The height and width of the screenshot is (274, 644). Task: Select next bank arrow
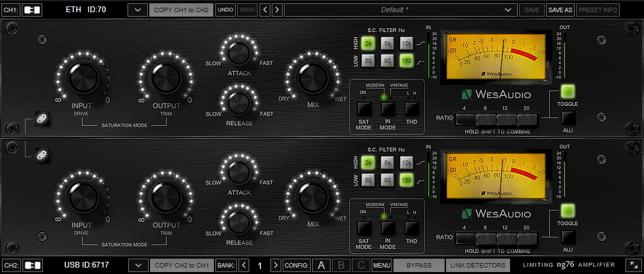click(276, 265)
